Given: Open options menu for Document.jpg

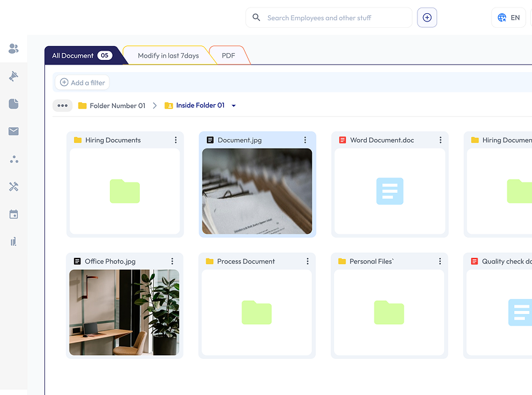Looking at the screenshot, I should click(305, 140).
